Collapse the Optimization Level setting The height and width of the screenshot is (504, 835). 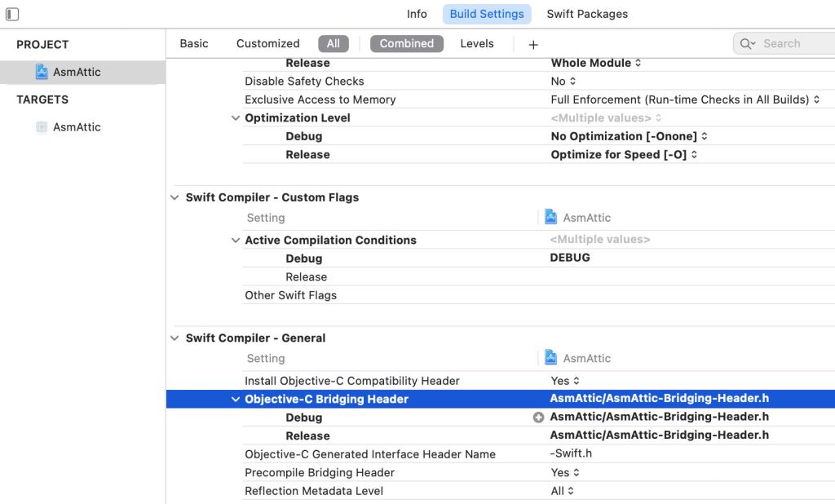click(236, 117)
